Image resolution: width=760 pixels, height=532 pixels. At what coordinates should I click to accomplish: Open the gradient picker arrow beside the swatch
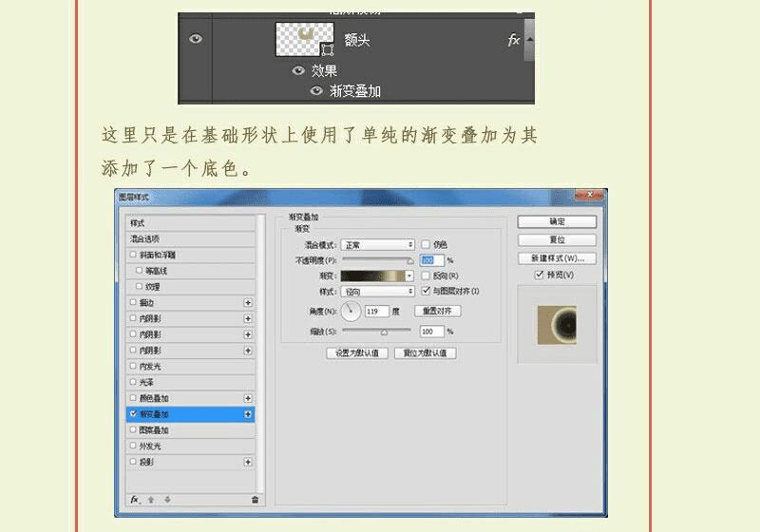tap(409, 275)
